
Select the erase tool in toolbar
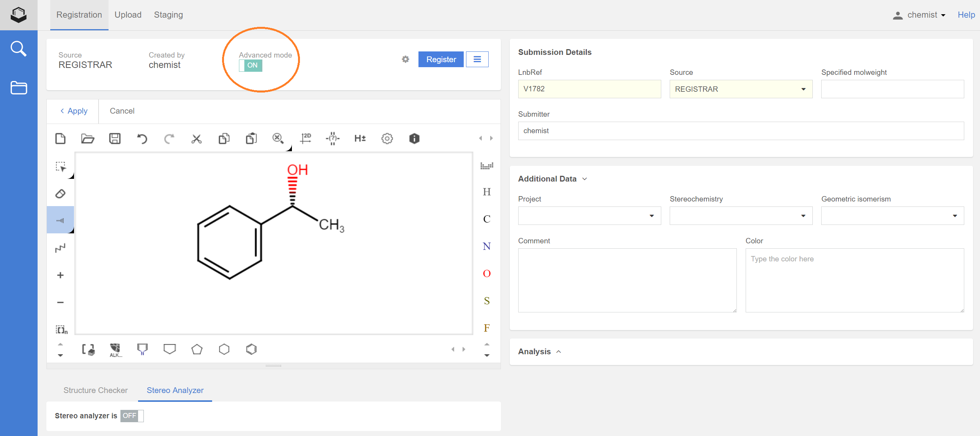point(61,193)
